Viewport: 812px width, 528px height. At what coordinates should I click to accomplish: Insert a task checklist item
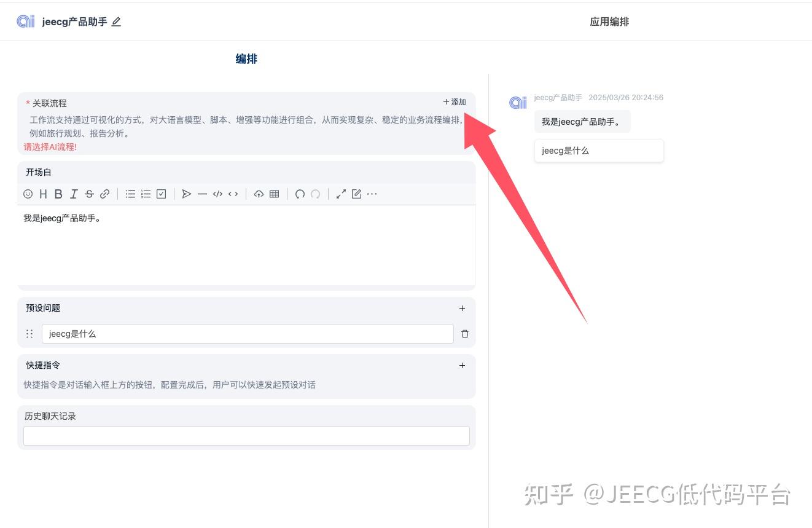162,194
